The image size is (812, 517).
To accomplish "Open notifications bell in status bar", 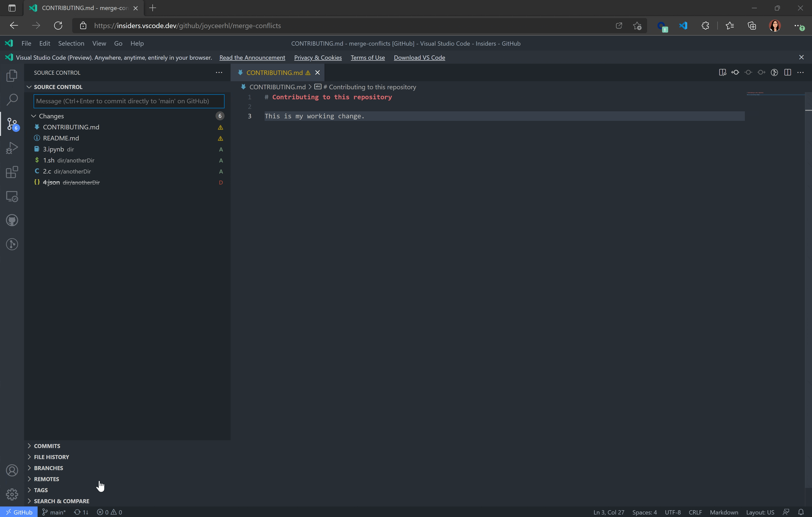I will tap(801, 512).
